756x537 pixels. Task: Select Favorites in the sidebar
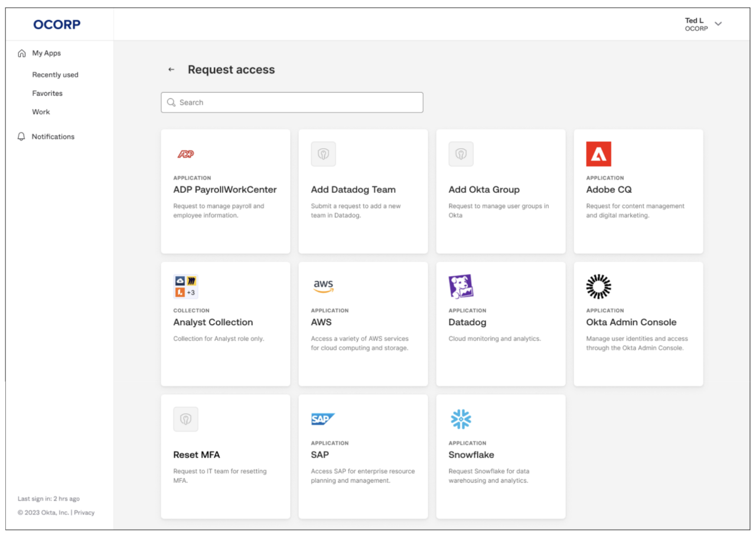click(x=47, y=93)
